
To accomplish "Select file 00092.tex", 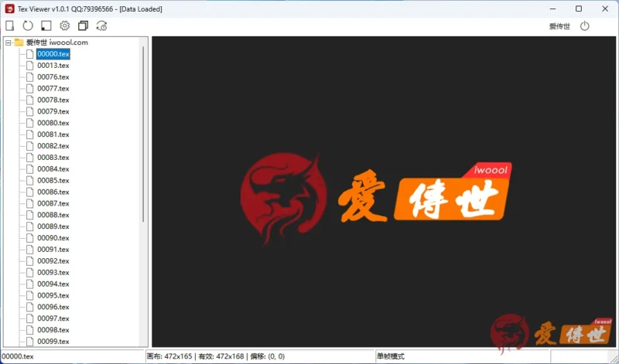I will coord(53,260).
